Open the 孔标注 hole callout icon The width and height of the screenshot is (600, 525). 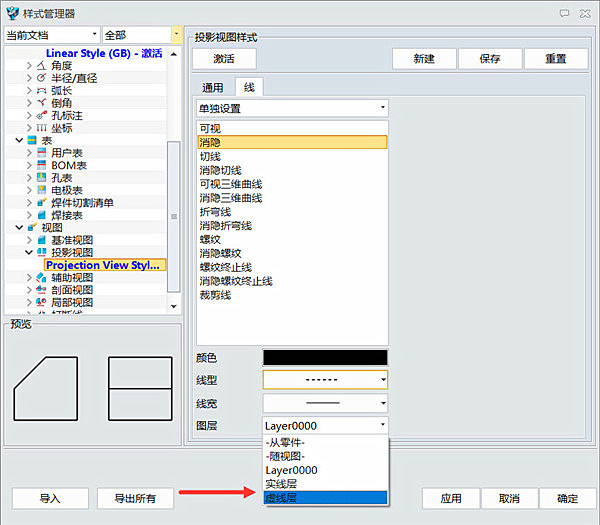click(x=41, y=116)
